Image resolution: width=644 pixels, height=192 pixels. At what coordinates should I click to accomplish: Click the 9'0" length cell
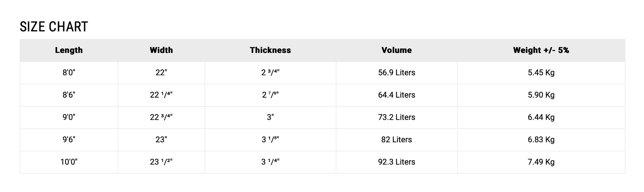coord(69,118)
